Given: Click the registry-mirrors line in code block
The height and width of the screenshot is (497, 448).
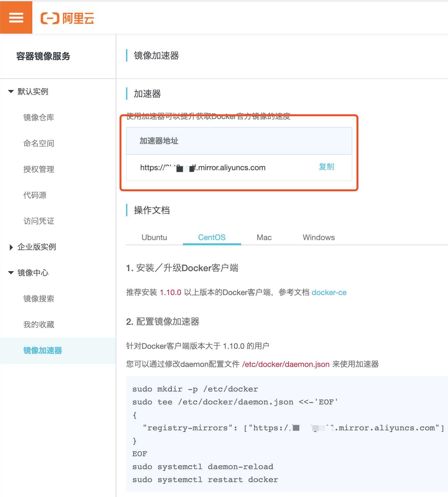Looking at the screenshot, I should coord(293,428).
